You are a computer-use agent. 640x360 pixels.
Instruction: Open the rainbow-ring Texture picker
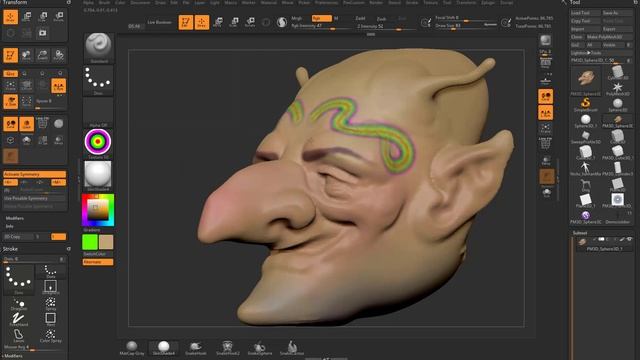tap(98, 144)
